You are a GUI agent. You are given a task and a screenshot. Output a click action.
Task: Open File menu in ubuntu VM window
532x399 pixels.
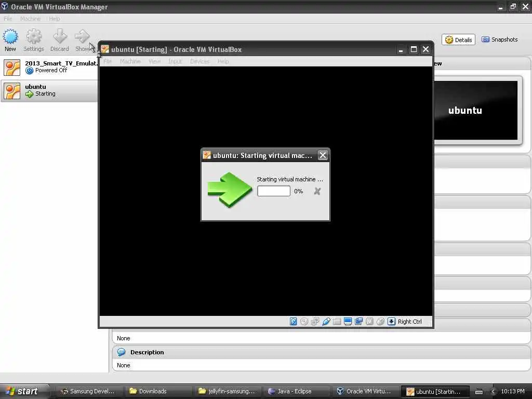tap(108, 61)
